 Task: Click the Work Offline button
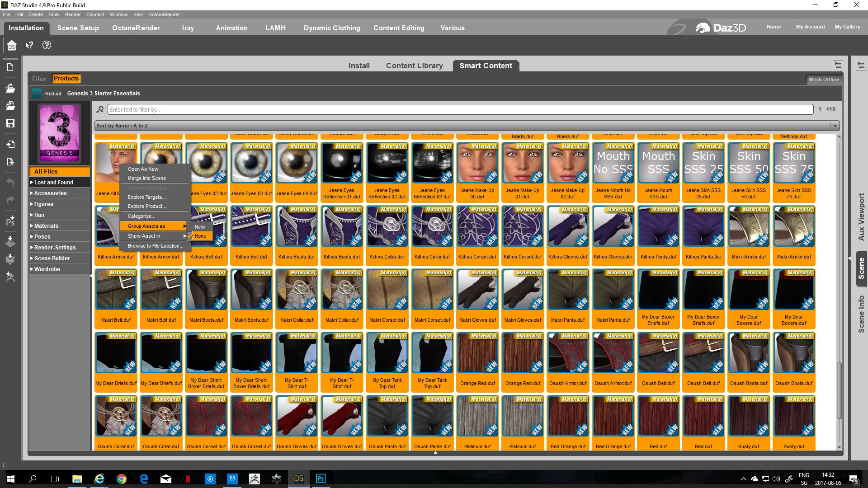823,80
